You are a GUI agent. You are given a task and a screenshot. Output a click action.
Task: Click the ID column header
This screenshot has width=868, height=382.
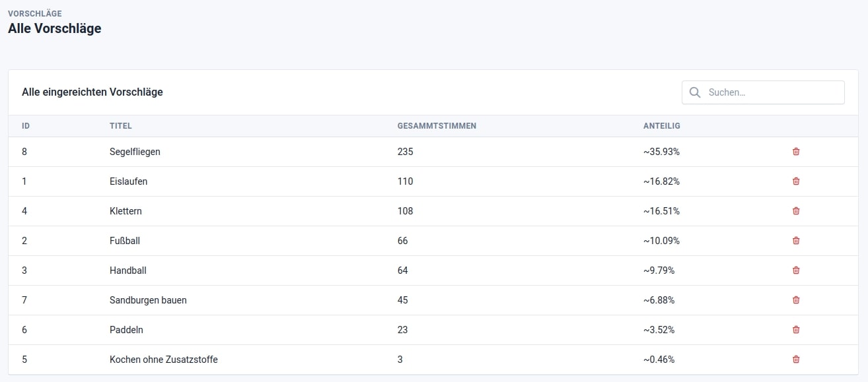click(x=26, y=126)
